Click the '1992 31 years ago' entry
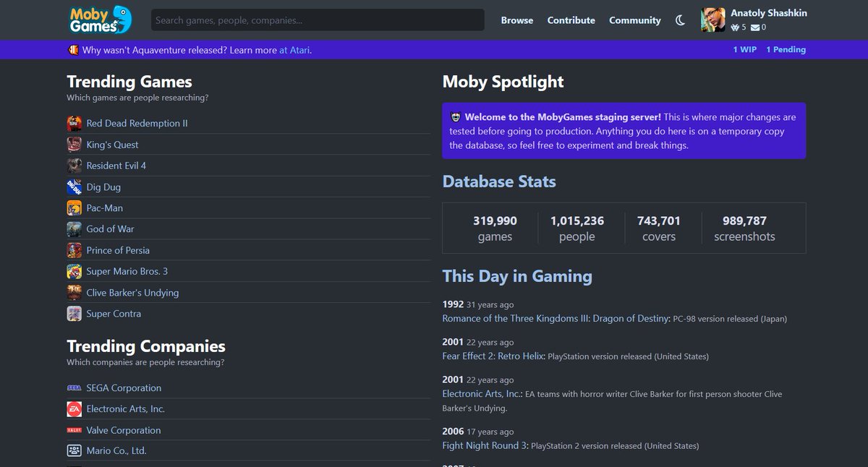This screenshot has height=467, width=868. click(x=478, y=304)
